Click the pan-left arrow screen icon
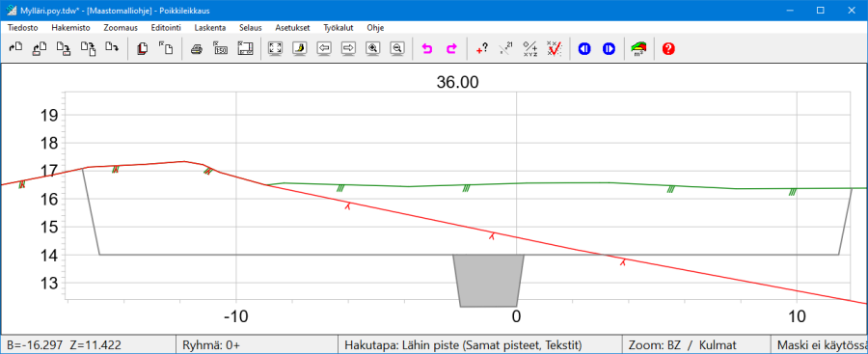The height and width of the screenshot is (354, 868). (x=324, y=49)
